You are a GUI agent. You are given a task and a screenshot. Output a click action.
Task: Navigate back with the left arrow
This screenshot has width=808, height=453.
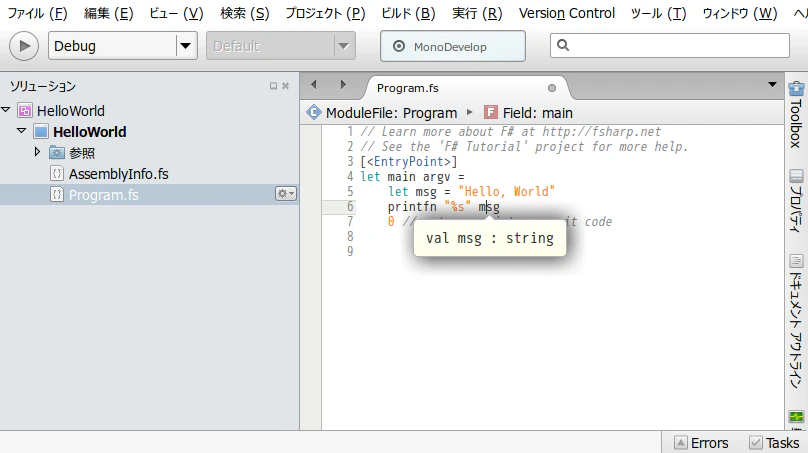tap(314, 85)
